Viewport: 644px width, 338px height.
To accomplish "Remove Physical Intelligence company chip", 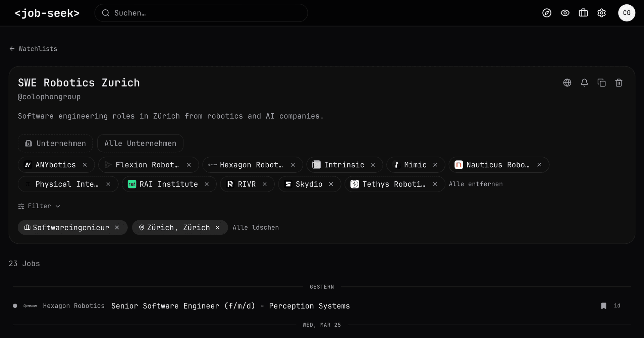I will [108, 184].
